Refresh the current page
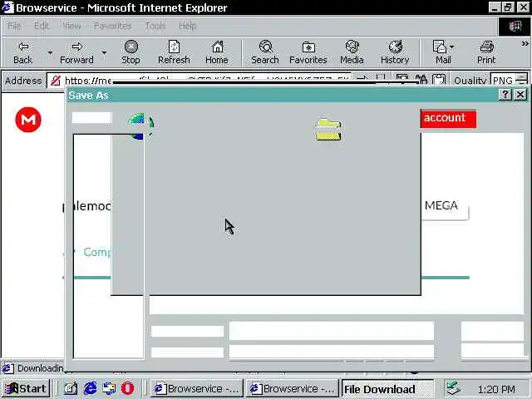Viewport: 532px width, 399px height. (174, 52)
